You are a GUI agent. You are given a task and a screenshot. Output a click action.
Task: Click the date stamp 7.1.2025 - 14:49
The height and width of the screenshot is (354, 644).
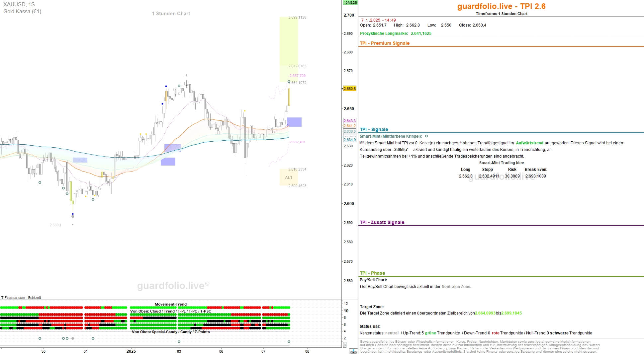coord(379,20)
